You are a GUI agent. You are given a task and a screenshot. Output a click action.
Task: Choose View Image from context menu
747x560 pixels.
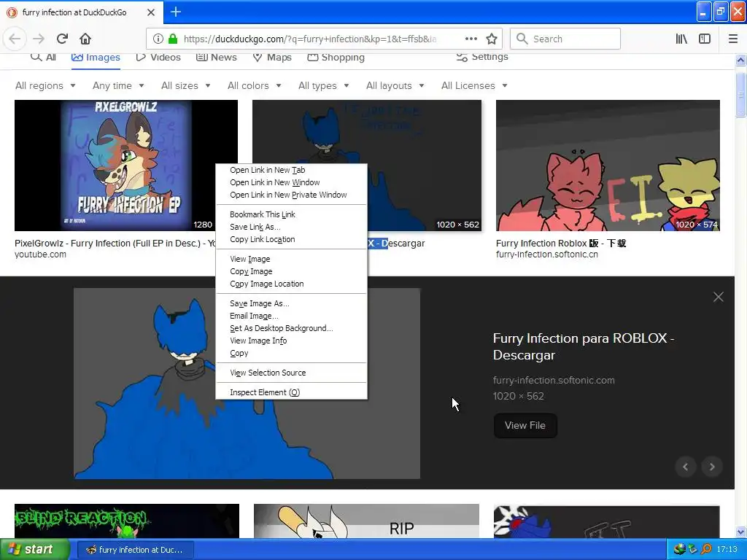[x=291, y=259]
